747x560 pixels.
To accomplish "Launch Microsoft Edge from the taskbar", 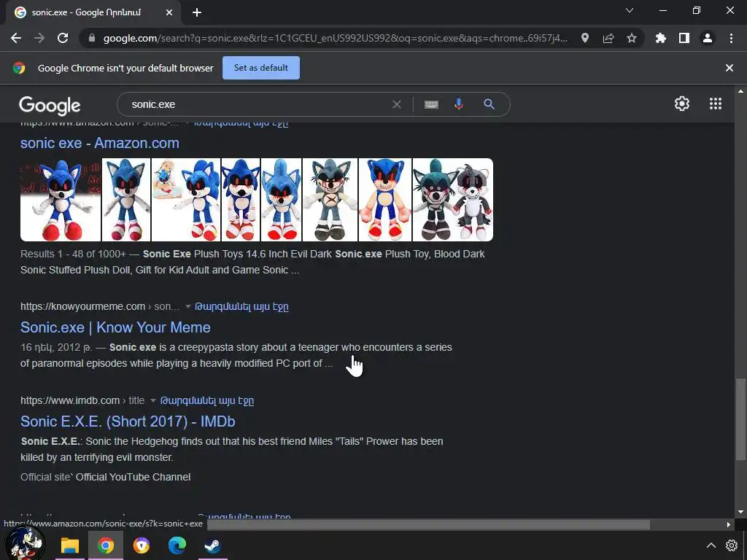I will [177, 545].
